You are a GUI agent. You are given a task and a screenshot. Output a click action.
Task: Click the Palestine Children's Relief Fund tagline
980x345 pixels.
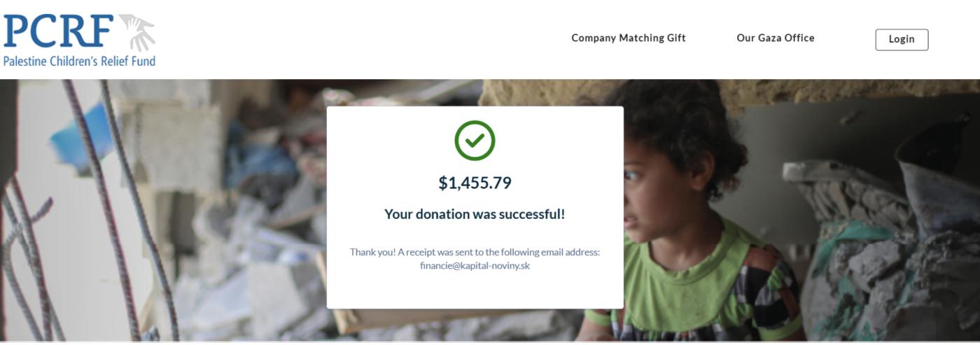[79, 61]
